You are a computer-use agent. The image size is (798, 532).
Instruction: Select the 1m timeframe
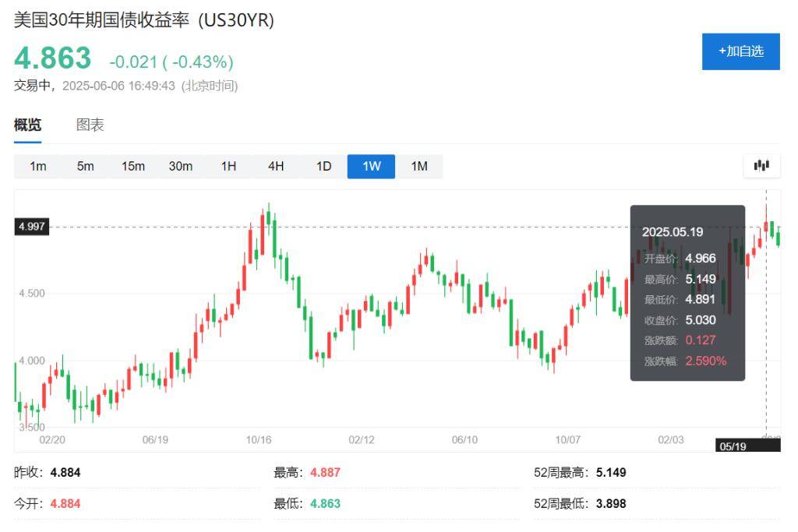[37, 166]
